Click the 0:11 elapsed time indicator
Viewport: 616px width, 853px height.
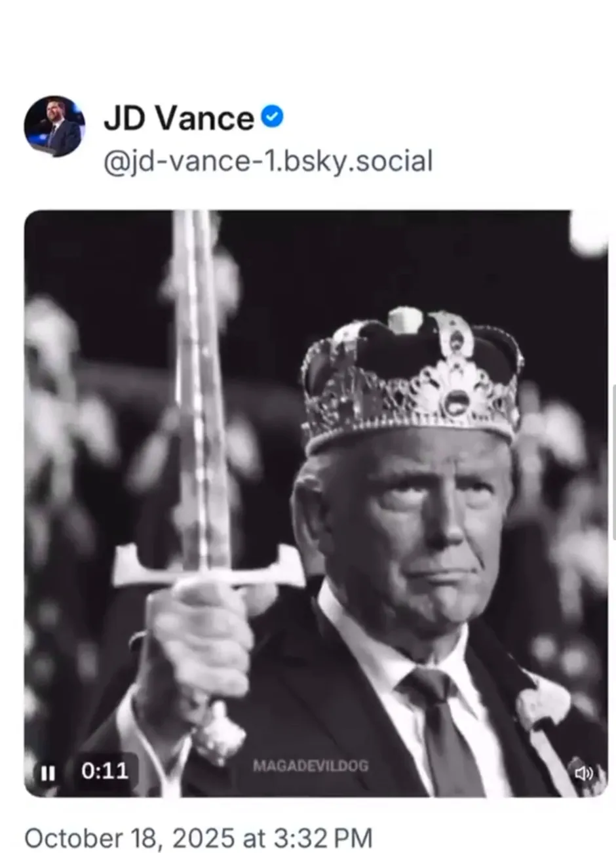click(105, 771)
